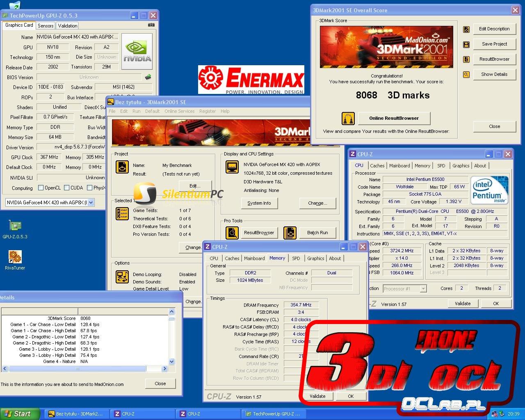Click Validate in back CPU-Z window
The height and width of the screenshot is (420, 525).
pos(463,304)
